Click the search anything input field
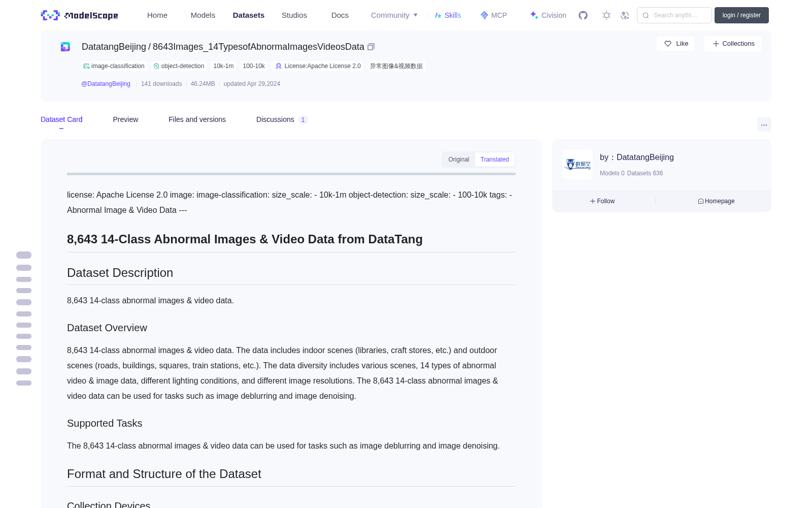The width and height of the screenshot is (812, 508). click(674, 15)
